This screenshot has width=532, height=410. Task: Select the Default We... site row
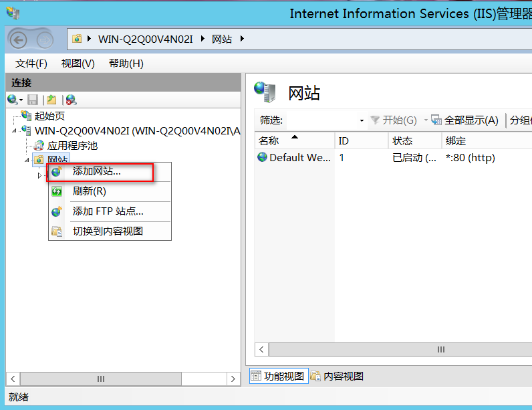pyautogui.click(x=300, y=157)
